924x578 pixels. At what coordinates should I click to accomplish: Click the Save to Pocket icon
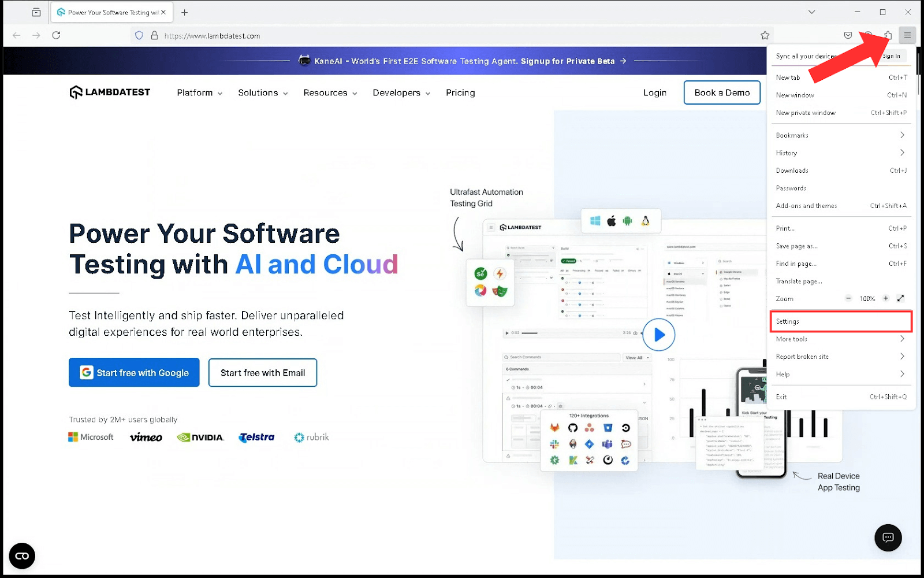(x=848, y=35)
